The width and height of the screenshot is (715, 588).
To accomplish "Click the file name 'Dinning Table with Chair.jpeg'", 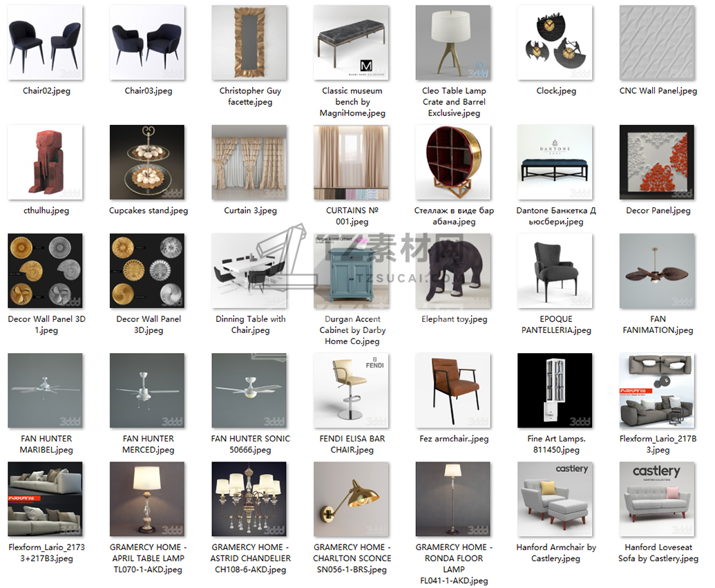I will [250, 324].
